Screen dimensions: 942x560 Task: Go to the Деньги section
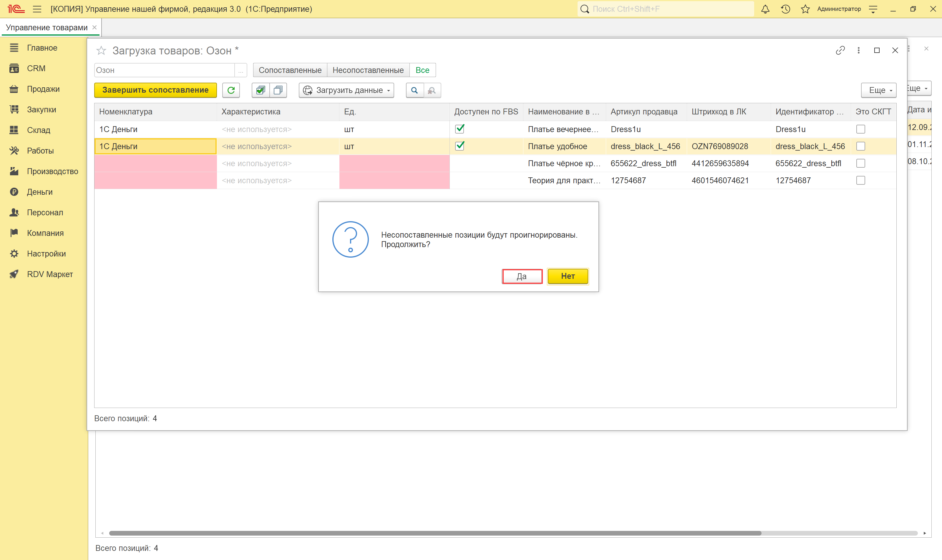[40, 192]
